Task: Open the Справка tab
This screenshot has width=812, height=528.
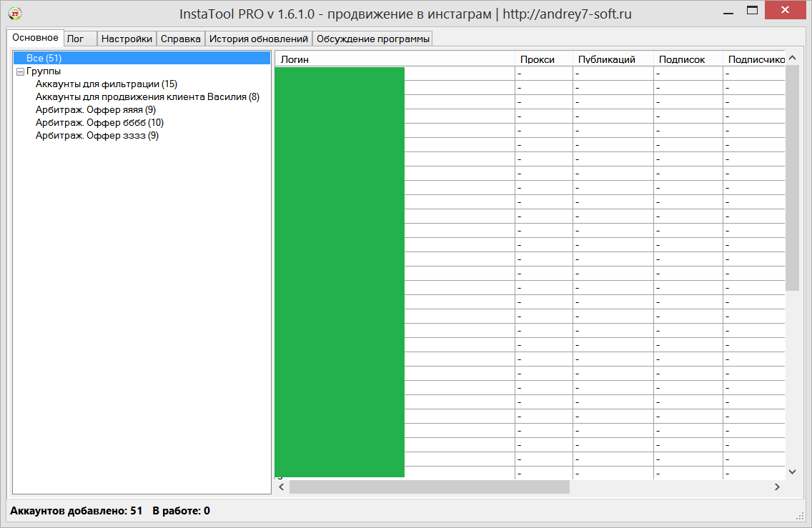Action: tap(181, 39)
